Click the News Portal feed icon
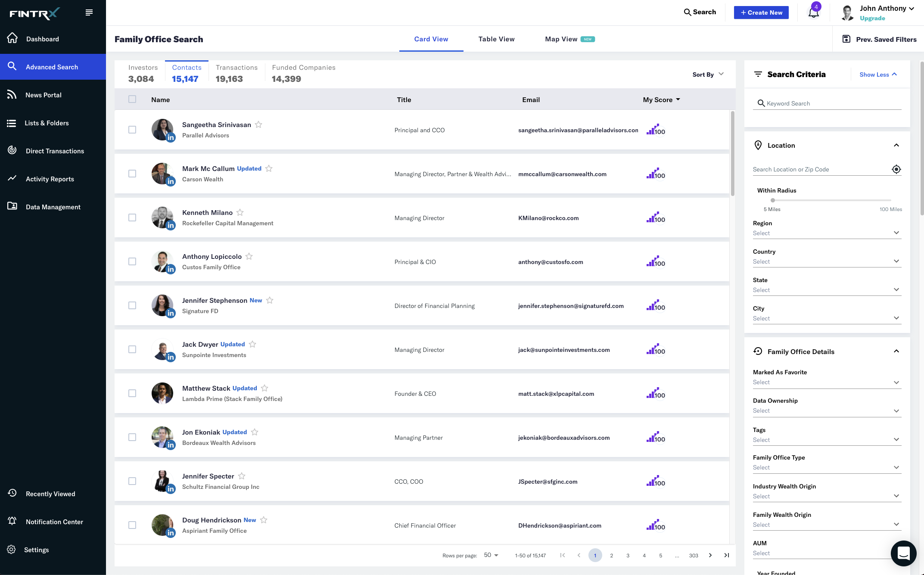Screen dimensions: 924x575 12,94
